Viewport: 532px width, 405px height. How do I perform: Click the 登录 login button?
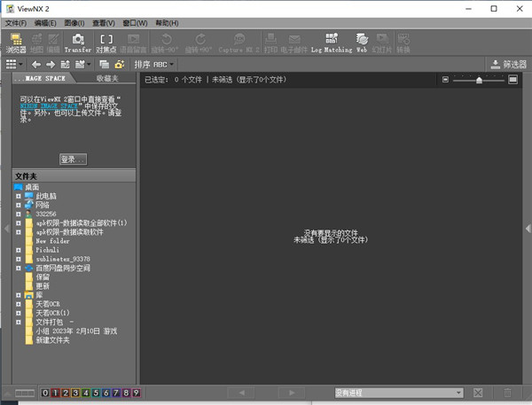pyautogui.click(x=73, y=160)
